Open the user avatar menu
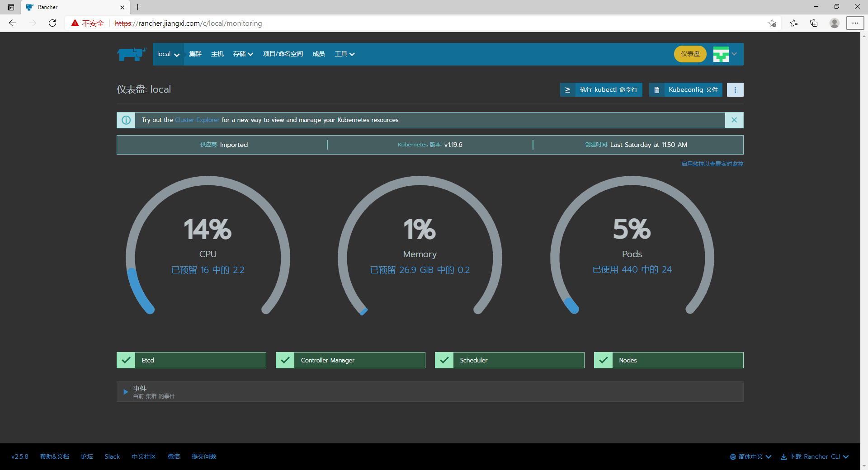 721,54
